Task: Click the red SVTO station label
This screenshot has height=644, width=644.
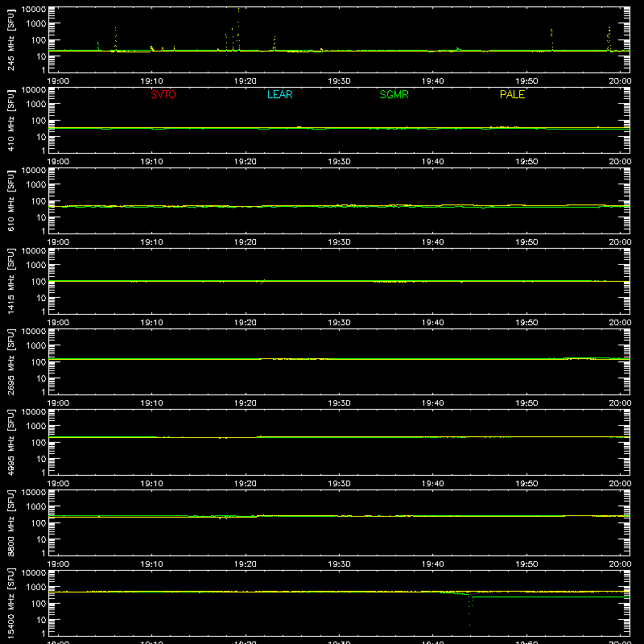Action: 163,94
